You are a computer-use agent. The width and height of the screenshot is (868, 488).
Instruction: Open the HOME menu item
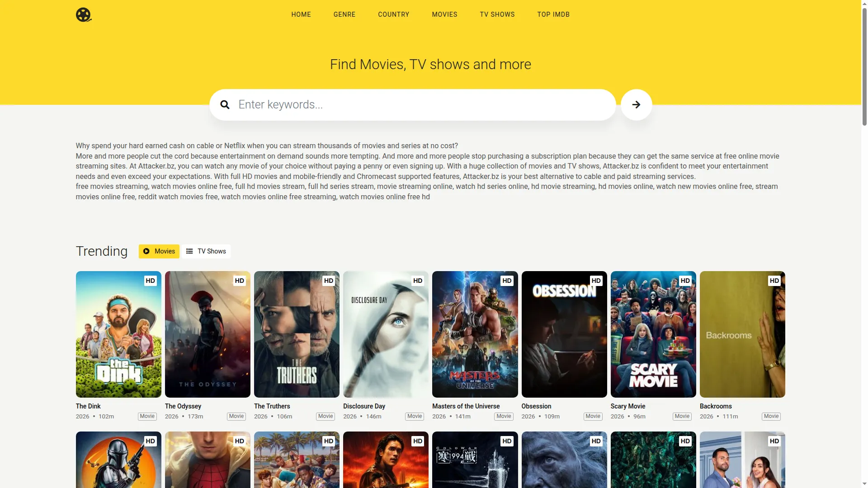(301, 14)
